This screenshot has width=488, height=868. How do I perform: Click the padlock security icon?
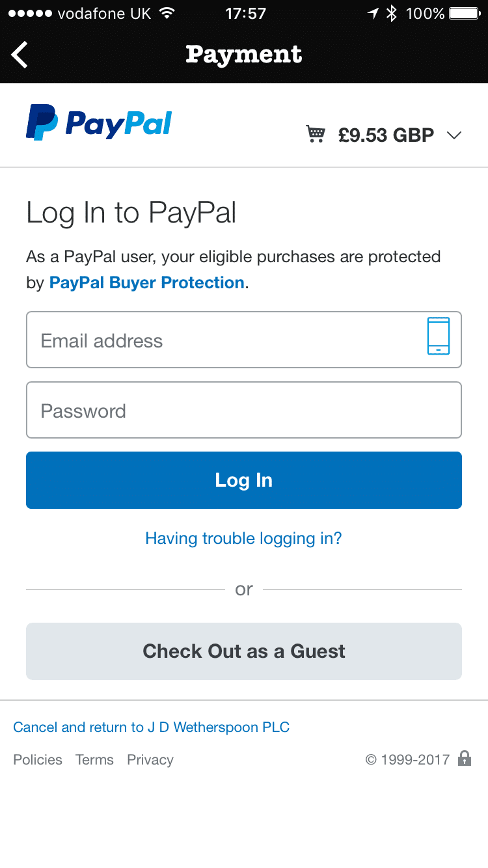(464, 759)
